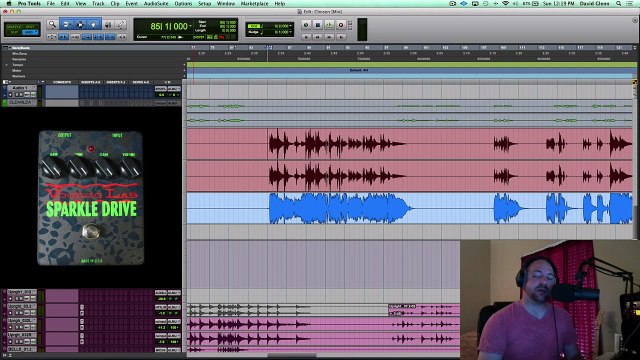Viewport: 640px width, 360px height.
Task: Solo the Upright_012 track
Action: point(17,299)
